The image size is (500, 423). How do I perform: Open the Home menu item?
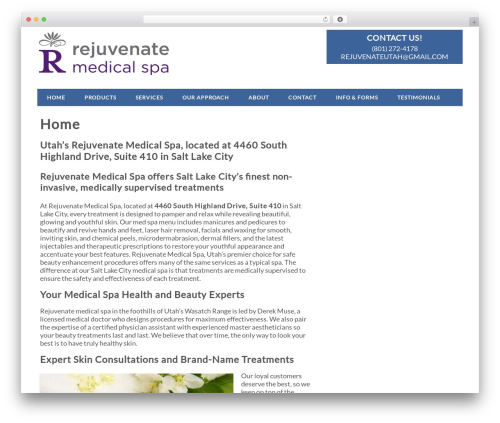click(x=56, y=97)
